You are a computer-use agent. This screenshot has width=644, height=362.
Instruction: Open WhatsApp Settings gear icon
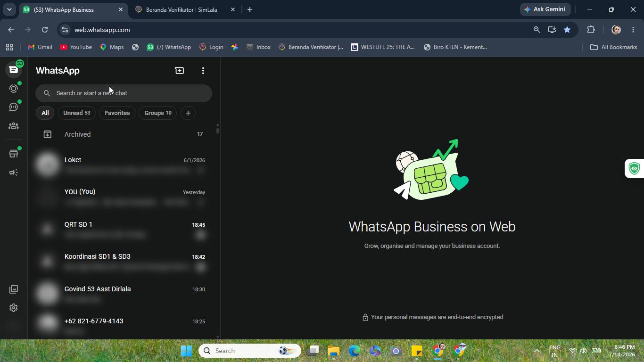click(14, 308)
